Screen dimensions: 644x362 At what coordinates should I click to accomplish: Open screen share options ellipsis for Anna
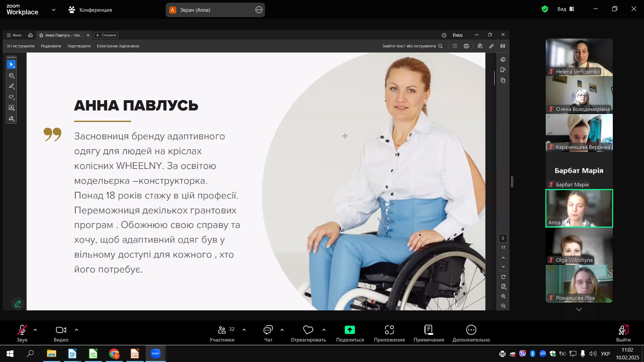click(259, 10)
